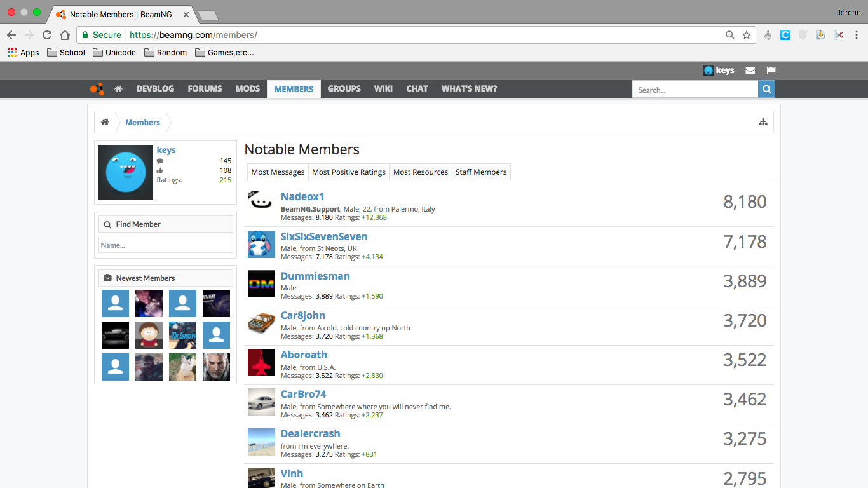This screenshot has width=868, height=488.
Task: Open WIKI navigation item
Action: pyautogui.click(x=383, y=89)
